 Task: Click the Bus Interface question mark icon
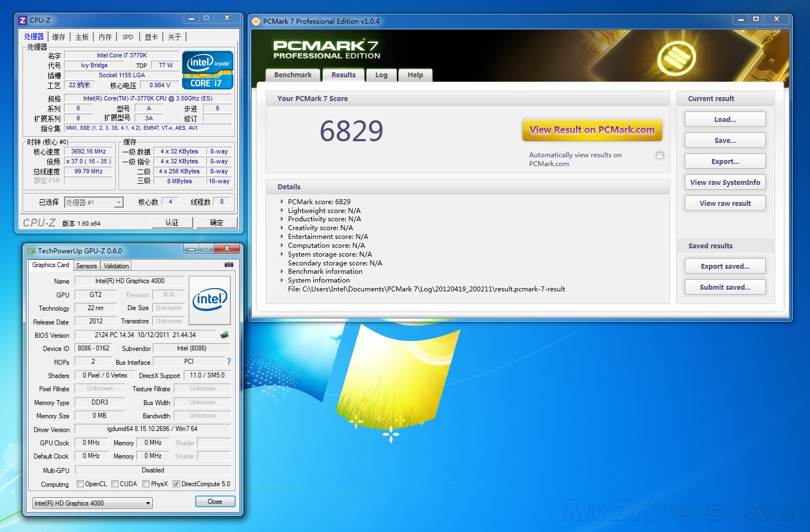coord(228,361)
